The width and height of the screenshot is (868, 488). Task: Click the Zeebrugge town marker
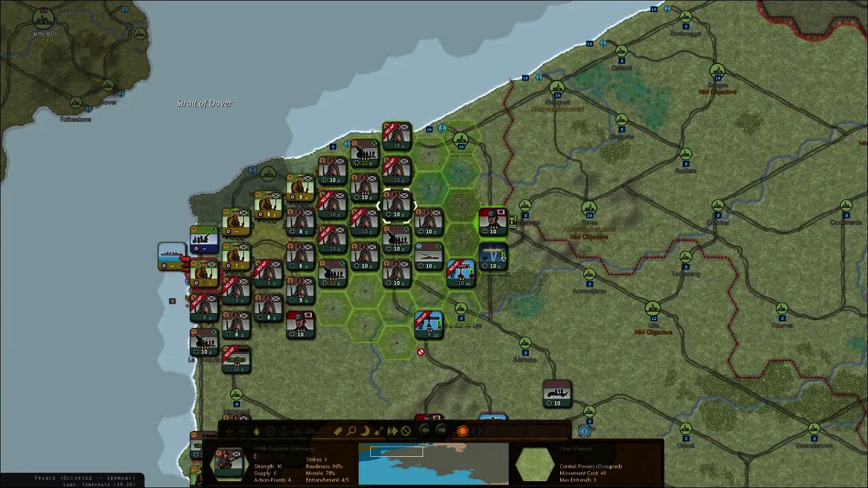(686, 17)
